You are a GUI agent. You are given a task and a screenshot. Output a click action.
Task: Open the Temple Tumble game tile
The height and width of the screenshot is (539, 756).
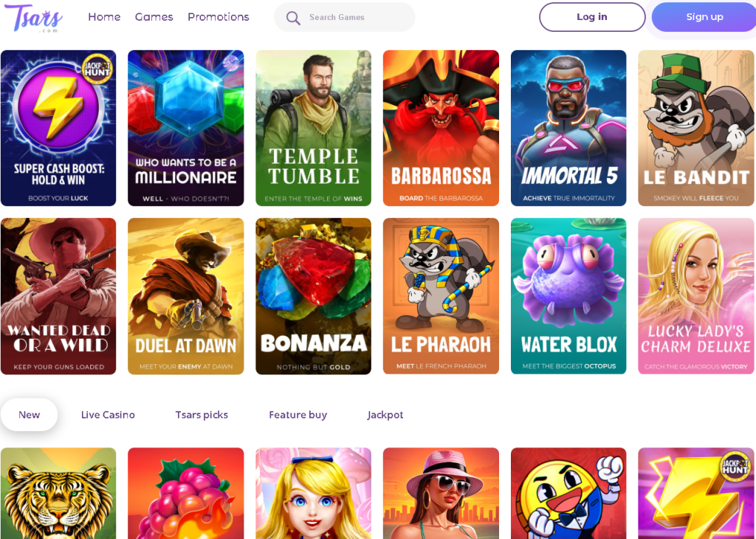313,128
